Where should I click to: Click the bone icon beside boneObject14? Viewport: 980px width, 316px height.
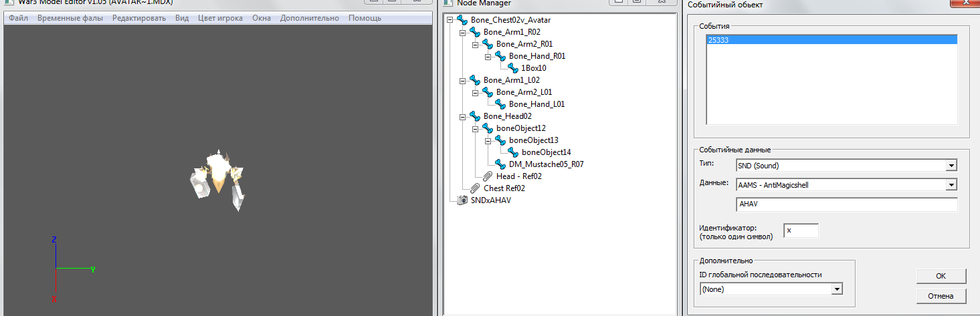pos(513,152)
